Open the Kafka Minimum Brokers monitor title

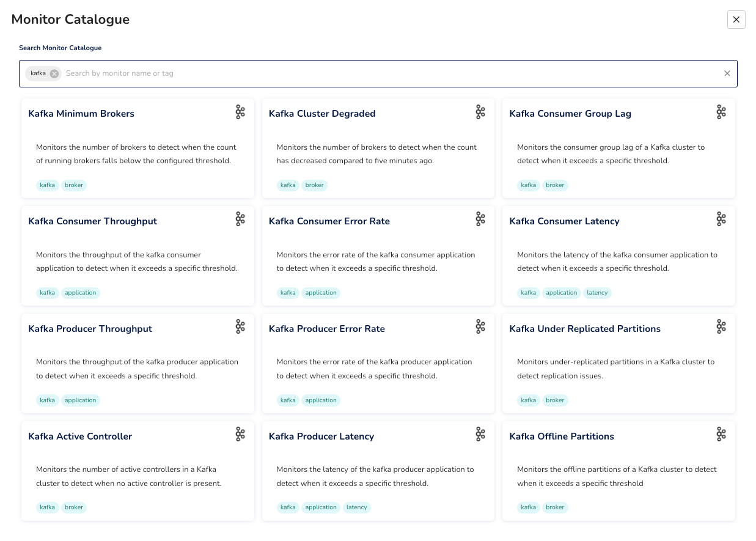pos(81,114)
